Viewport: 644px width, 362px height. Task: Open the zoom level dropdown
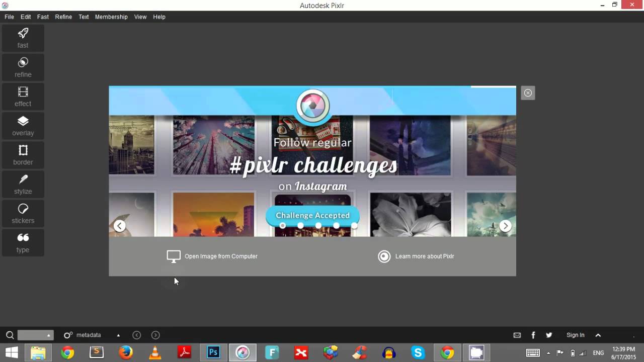click(x=35, y=335)
